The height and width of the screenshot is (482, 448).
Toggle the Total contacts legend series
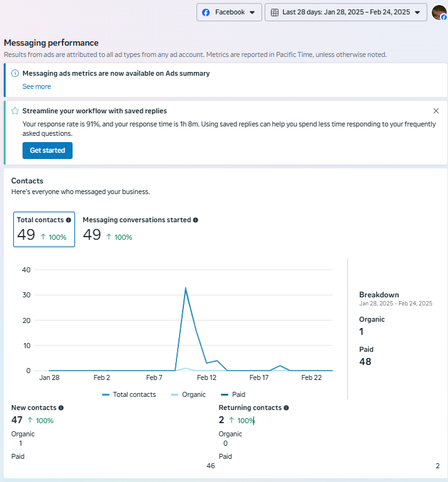129,394
